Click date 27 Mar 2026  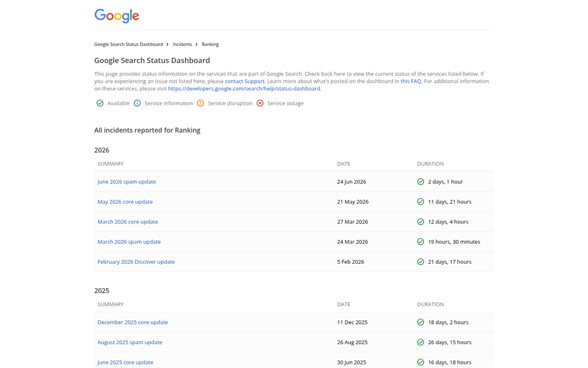click(x=352, y=222)
